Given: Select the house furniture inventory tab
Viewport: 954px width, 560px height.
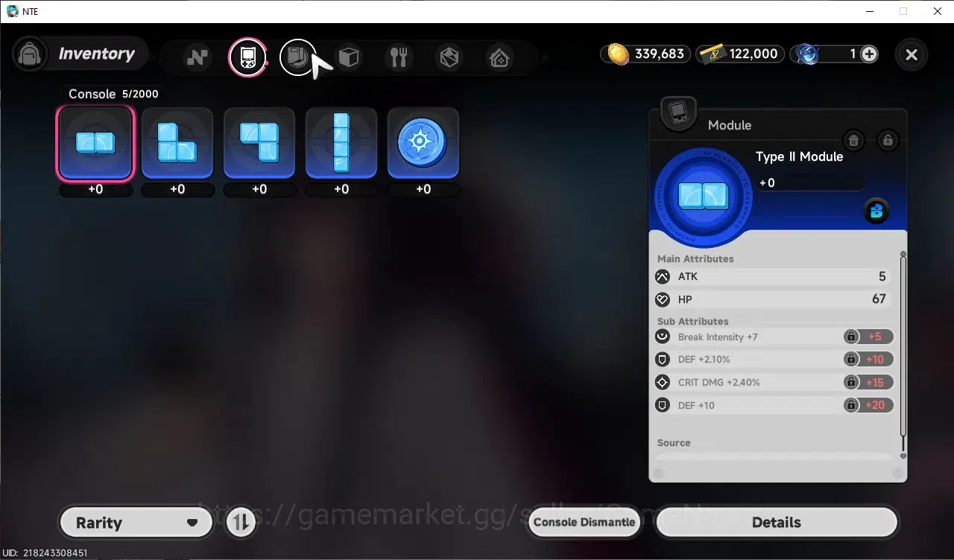Looking at the screenshot, I should coord(499,57).
